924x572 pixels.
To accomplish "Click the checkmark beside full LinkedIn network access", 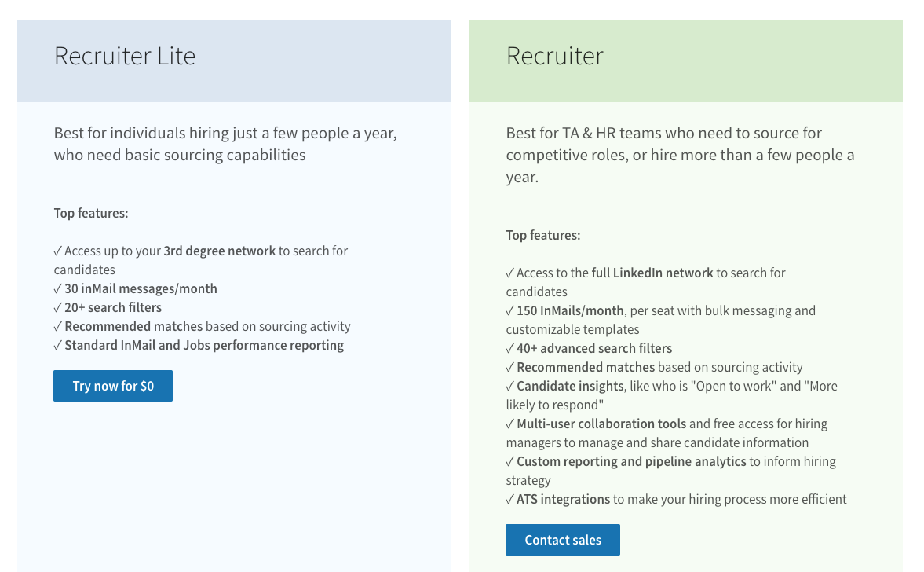I will (x=509, y=273).
